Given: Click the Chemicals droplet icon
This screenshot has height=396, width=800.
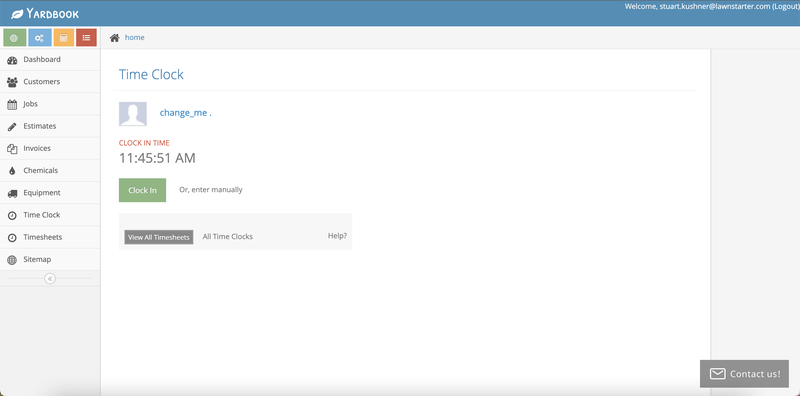Looking at the screenshot, I should (x=12, y=171).
